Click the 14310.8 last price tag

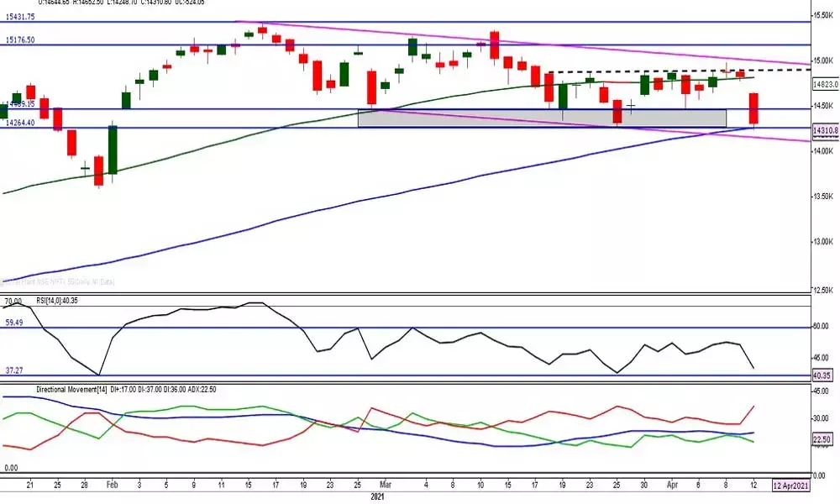pos(825,131)
